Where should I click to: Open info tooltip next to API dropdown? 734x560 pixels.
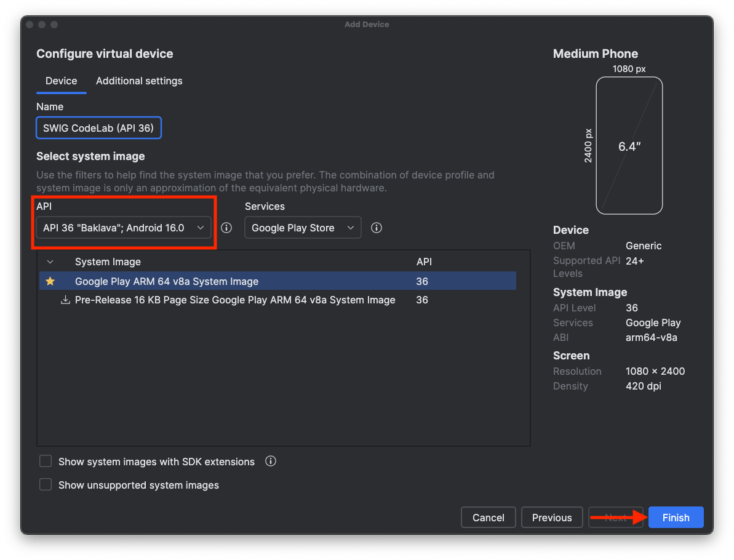[x=226, y=228]
